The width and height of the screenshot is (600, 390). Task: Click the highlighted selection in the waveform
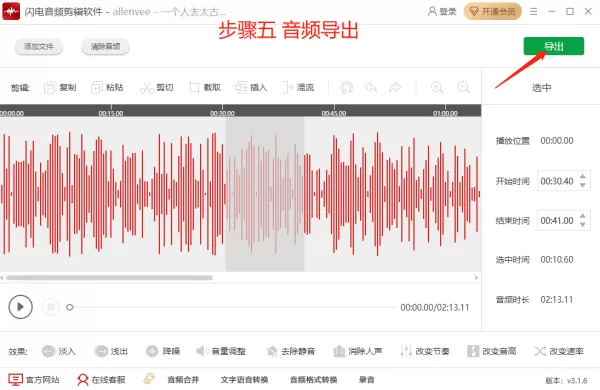(265, 194)
